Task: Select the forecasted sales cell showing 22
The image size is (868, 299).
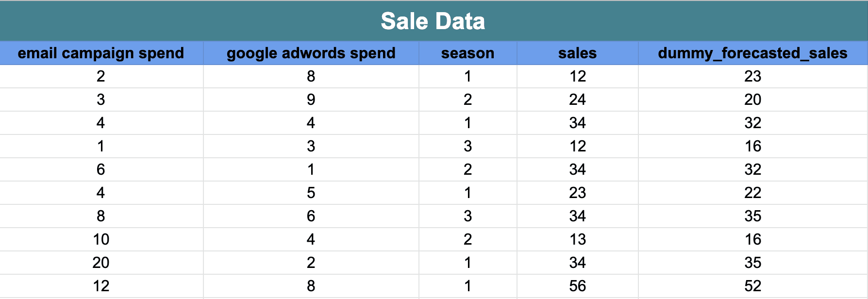Action: click(752, 193)
